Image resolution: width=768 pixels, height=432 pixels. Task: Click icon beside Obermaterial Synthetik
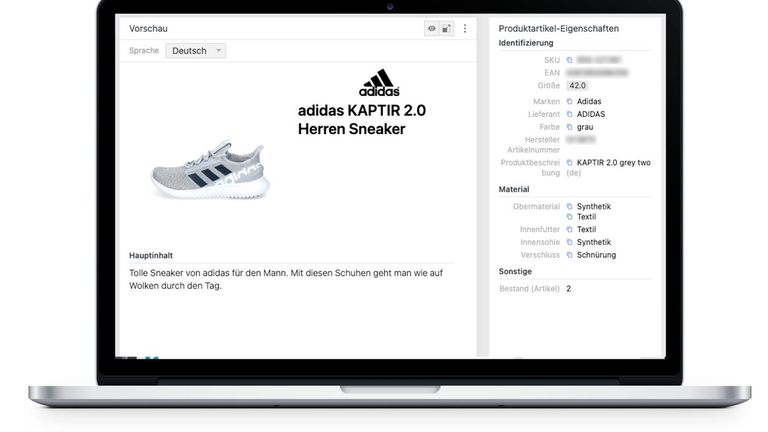569,207
